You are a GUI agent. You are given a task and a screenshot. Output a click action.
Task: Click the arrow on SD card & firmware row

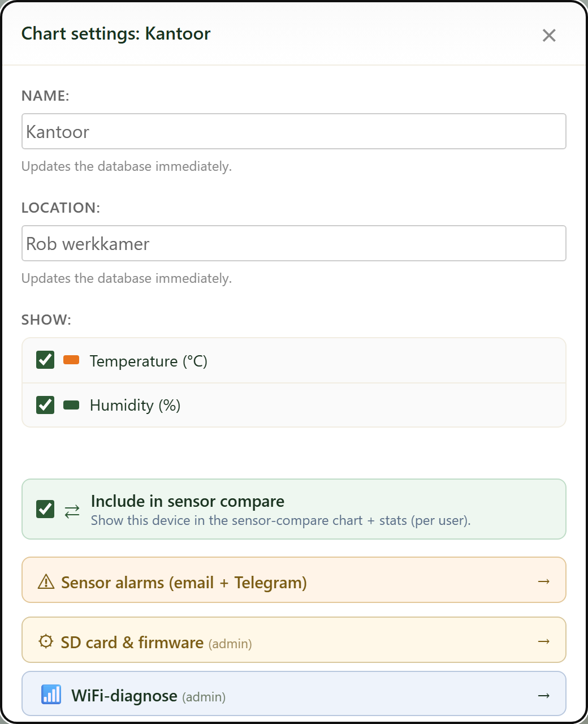point(544,641)
